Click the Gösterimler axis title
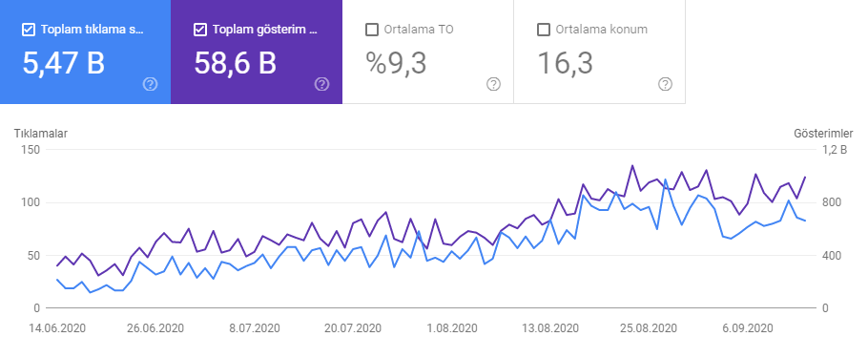Viewport: 868px width, 358px height. tap(823, 134)
